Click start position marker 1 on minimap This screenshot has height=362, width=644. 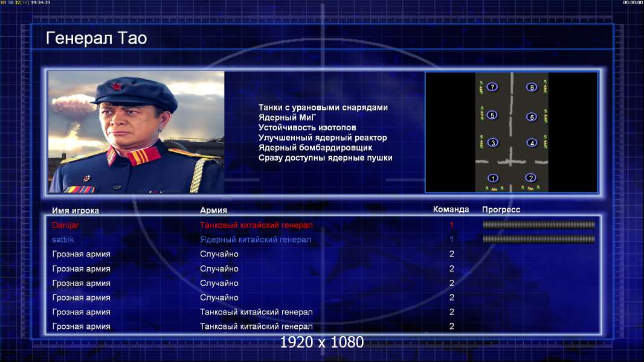(x=493, y=179)
